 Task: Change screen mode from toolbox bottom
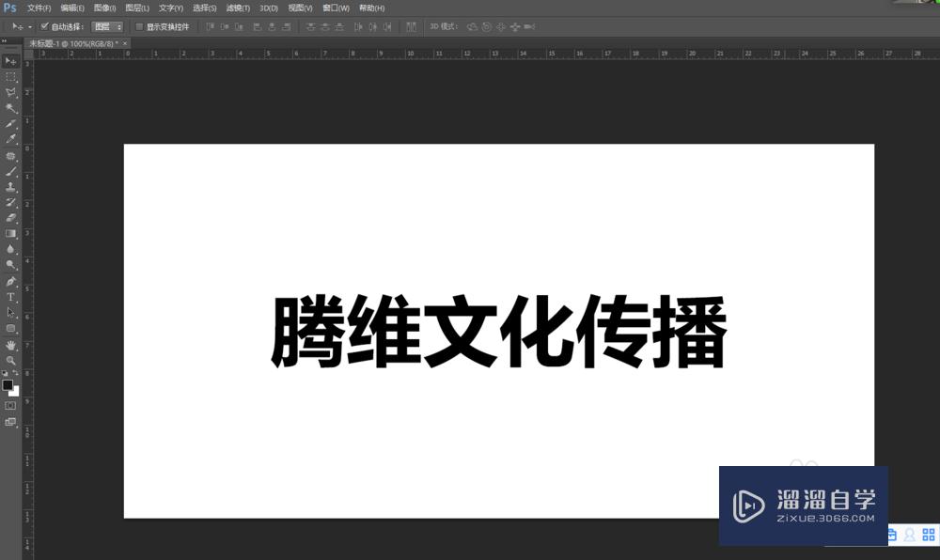pos(10,422)
